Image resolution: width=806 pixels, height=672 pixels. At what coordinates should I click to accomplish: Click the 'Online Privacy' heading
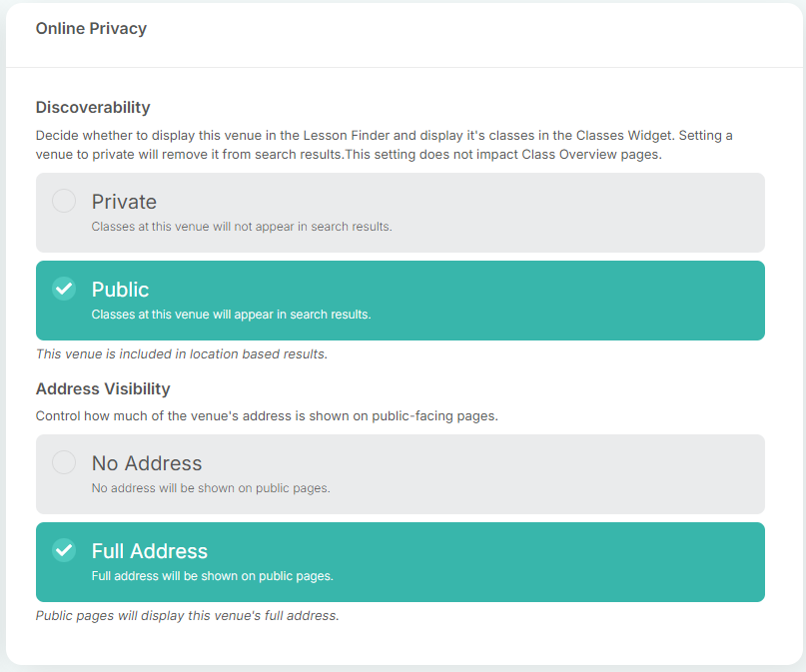(x=91, y=28)
